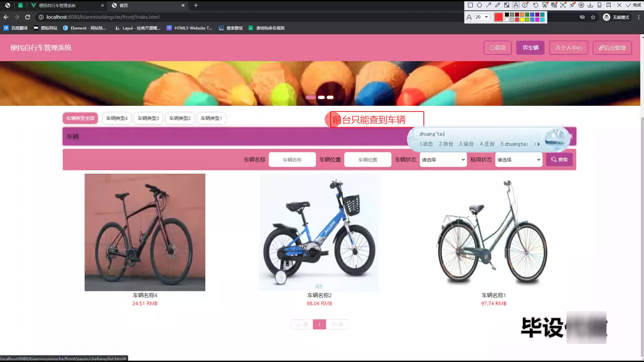Select the ellipse annotation tool
This screenshot has width=644, height=362.
point(479,5)
